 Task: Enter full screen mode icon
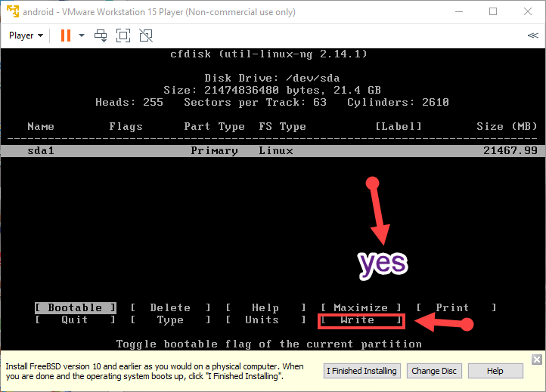click(x=123, y=35)
